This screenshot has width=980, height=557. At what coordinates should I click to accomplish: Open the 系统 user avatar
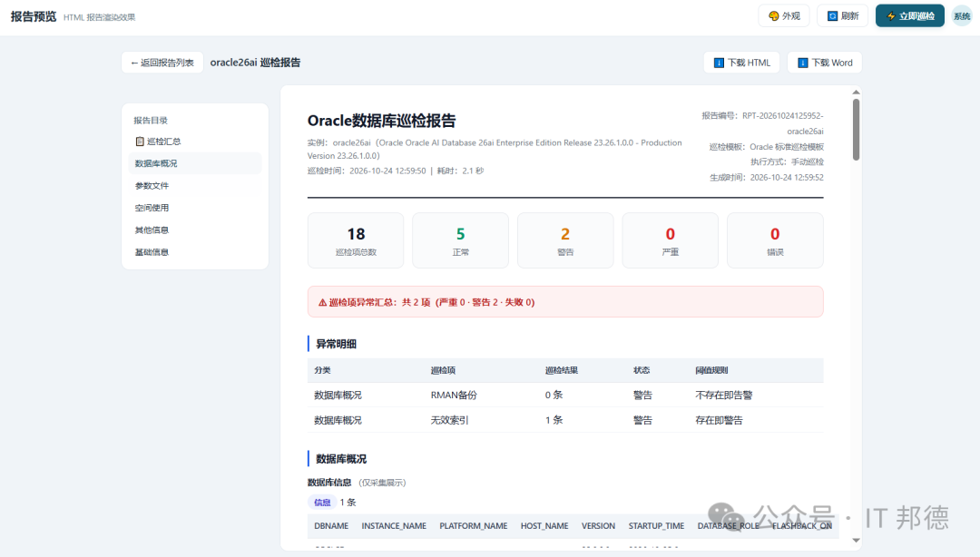pos(962,16)
